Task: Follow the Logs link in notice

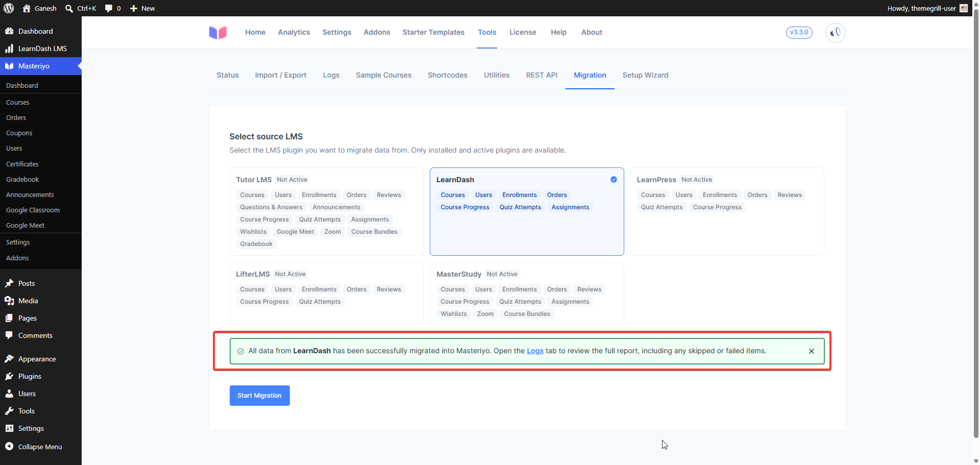Action: (535, 351)
